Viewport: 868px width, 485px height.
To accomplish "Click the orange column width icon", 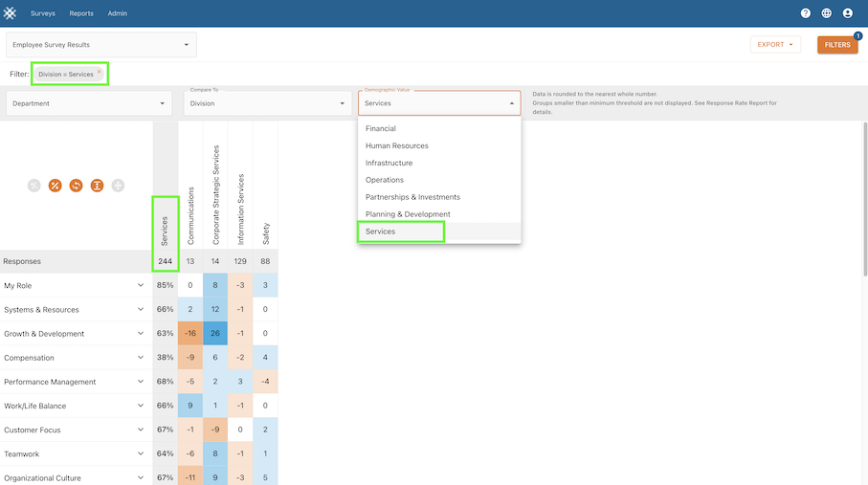I will click(97, 186).
